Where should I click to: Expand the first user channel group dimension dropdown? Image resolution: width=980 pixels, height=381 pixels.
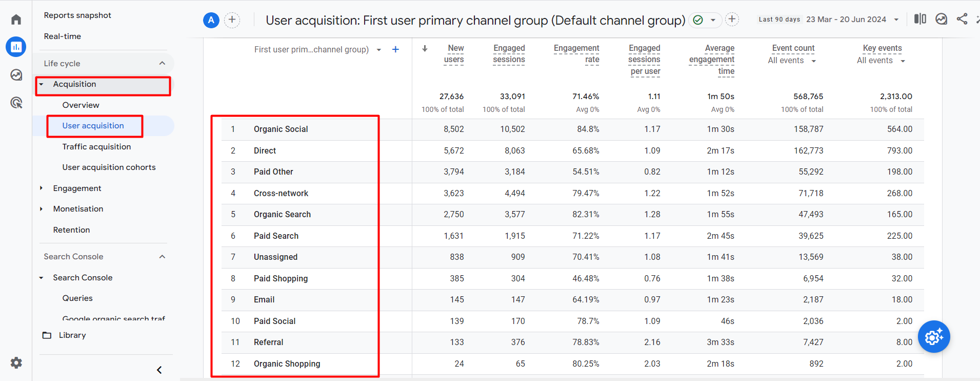378,50
